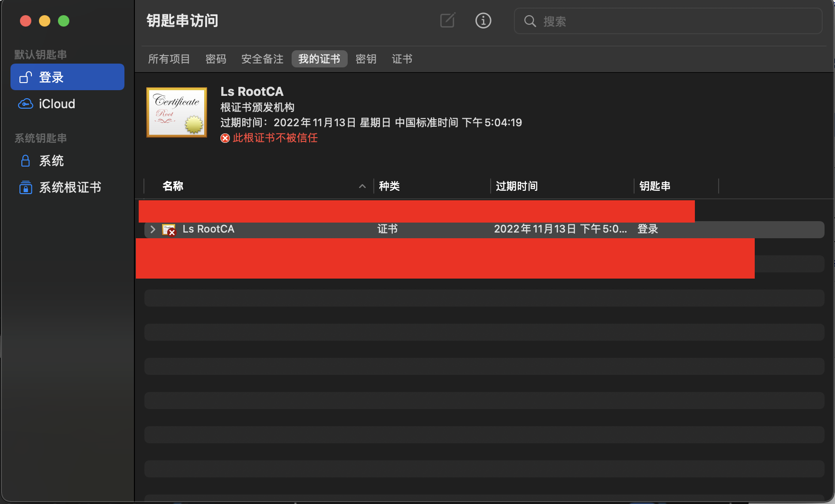Select the 登录 keychain in sidebar
835x504 pixels.
tap(67, 77)
